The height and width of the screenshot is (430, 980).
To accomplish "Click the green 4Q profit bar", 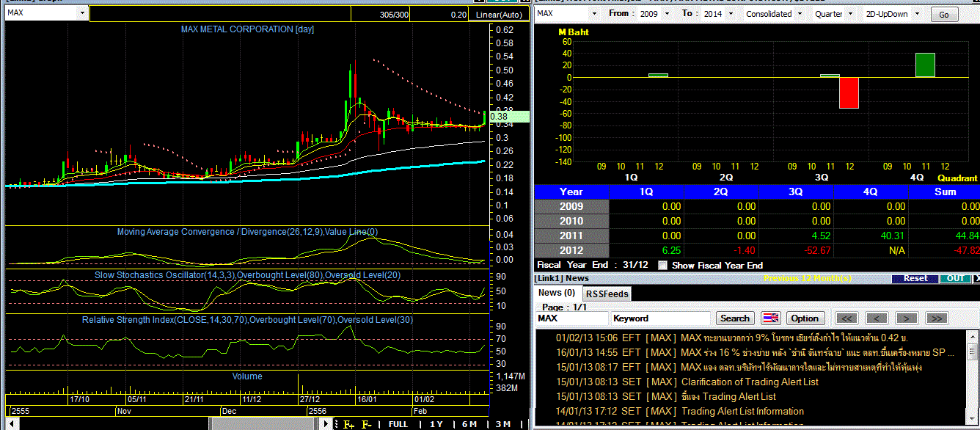I will (925, 65).
